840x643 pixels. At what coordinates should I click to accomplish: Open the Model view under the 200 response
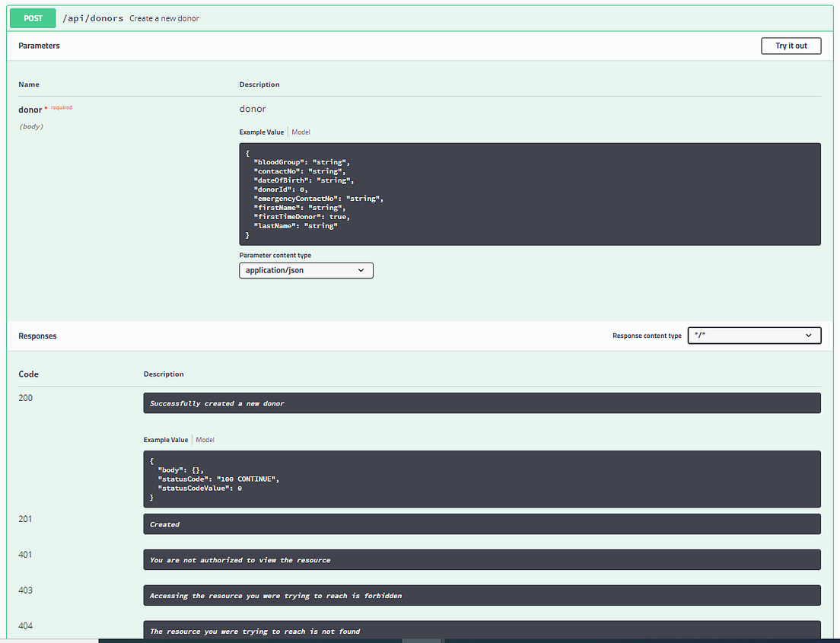point(205,439)
